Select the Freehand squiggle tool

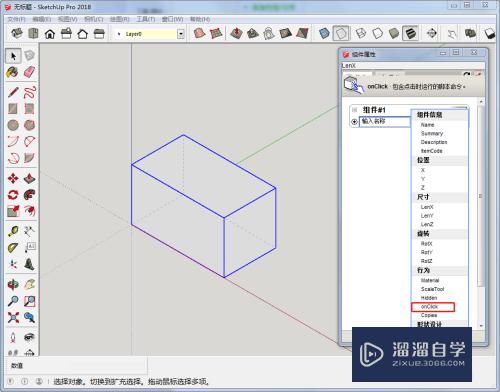click(29, 92)
